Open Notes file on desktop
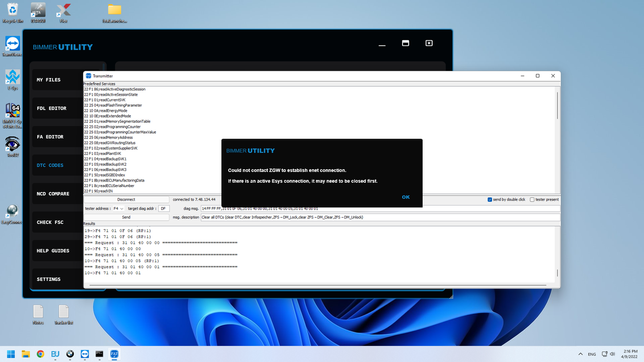The height and width of the screenshot is (362, 644). click(38, 315)
